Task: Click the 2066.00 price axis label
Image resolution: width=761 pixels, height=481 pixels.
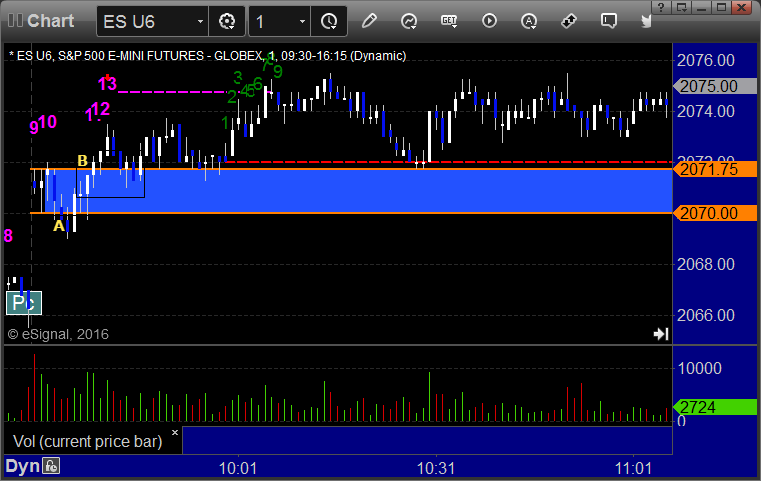Action: pos(706,315)
